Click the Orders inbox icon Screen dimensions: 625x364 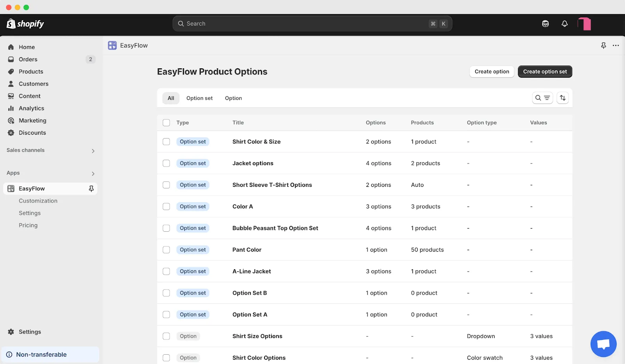pyautogui.click(x=11, y=59)
